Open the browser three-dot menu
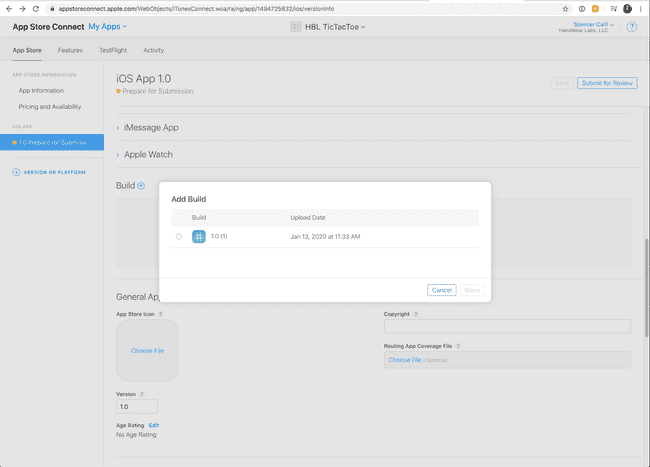 [640, 9]
